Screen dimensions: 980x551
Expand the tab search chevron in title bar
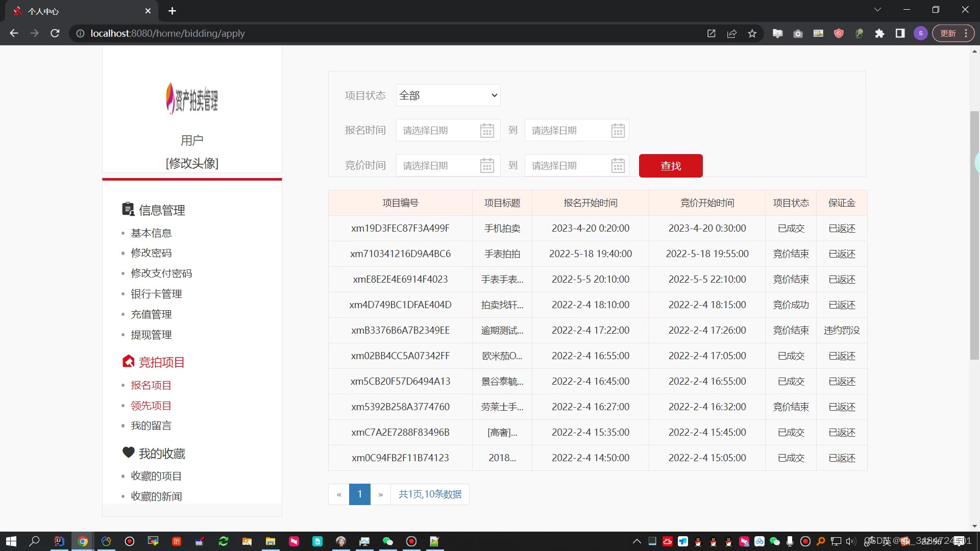[877, 10]
